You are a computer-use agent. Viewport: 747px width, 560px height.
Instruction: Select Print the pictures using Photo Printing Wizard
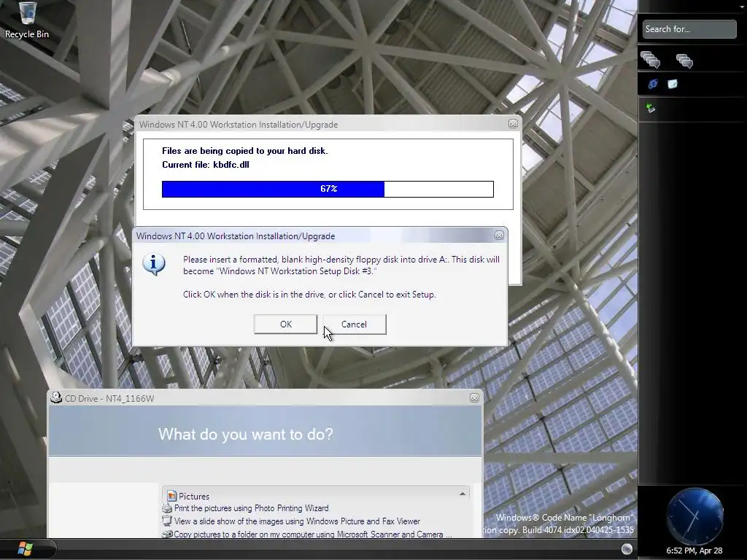(251, 508)
